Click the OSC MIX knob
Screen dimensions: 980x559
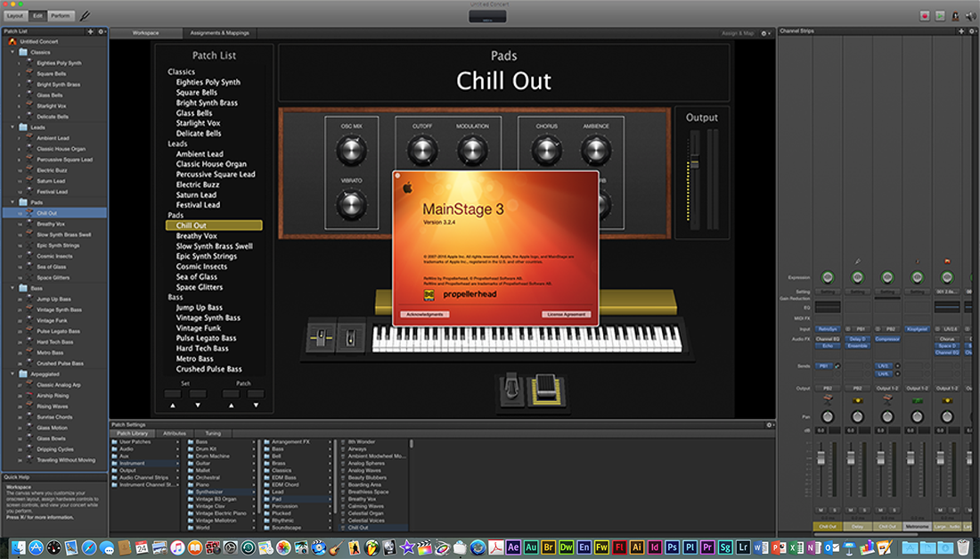(351, 150)
